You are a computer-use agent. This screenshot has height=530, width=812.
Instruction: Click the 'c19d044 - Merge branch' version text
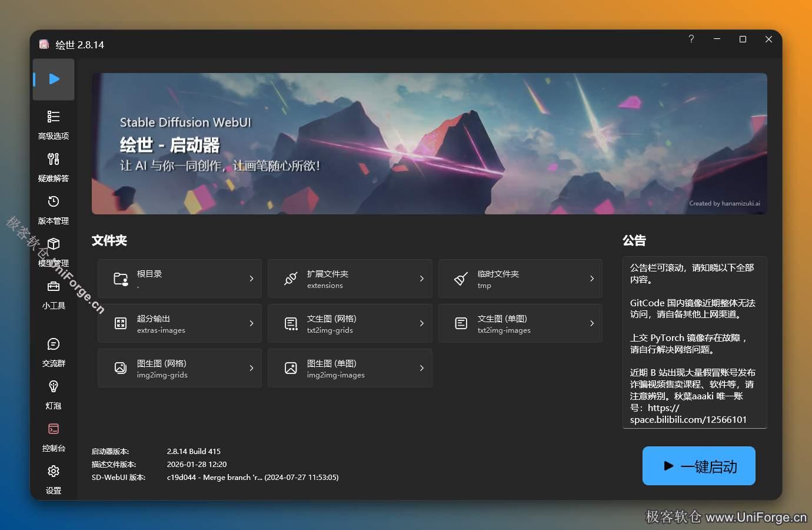[252, 478]
